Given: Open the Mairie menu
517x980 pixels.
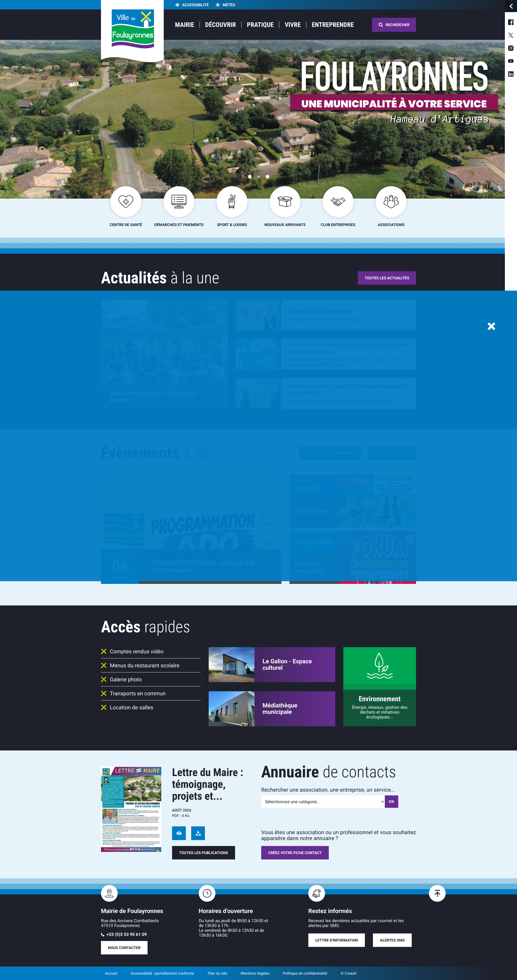Looking at the screenshot, I should click(185, 25).
